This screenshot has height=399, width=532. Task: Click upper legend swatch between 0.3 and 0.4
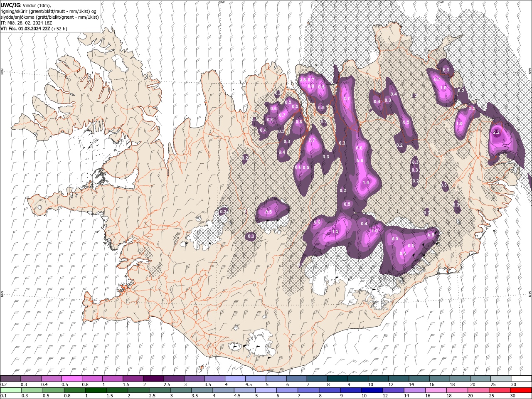point(31,379)
